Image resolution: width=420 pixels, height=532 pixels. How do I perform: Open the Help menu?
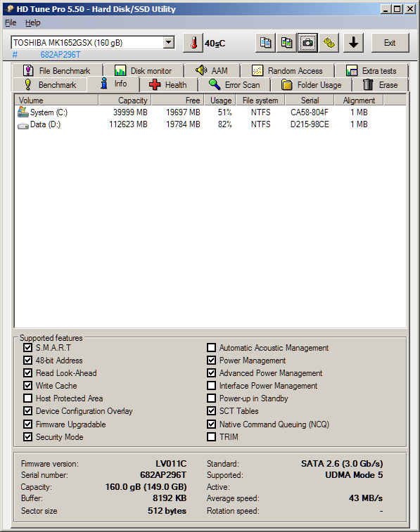coord(32,22)
